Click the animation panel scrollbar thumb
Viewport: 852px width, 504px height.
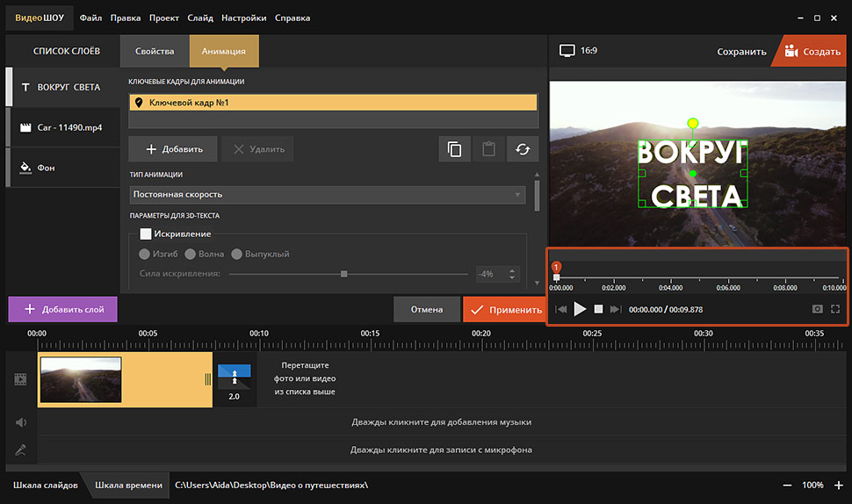(x=537, y=195)
